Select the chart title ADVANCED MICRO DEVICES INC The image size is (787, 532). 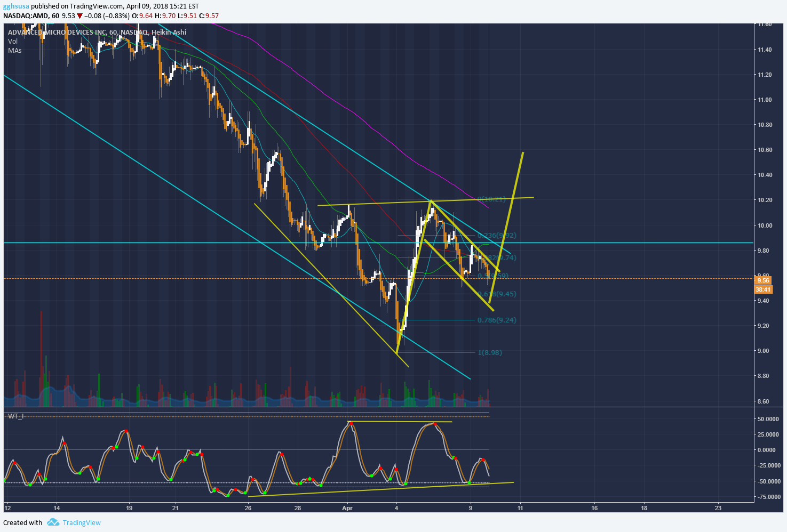tap(57, 33)
